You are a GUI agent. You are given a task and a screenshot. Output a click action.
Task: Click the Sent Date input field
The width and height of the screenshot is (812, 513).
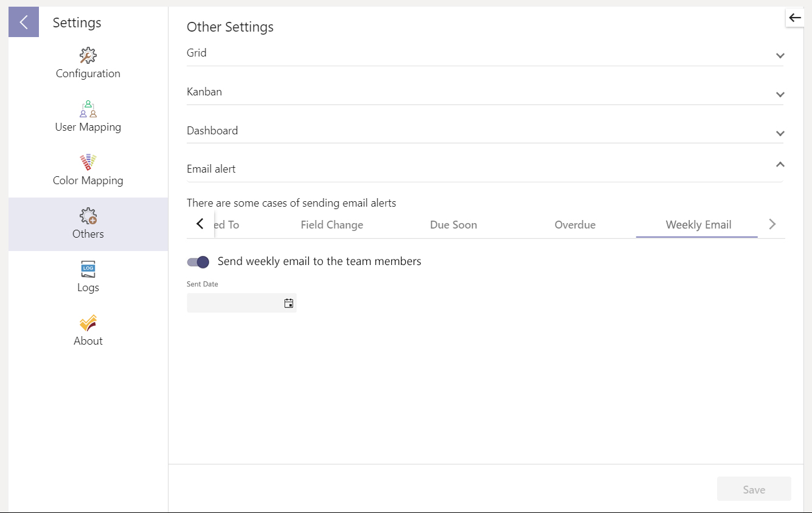(x=234, y=303)
